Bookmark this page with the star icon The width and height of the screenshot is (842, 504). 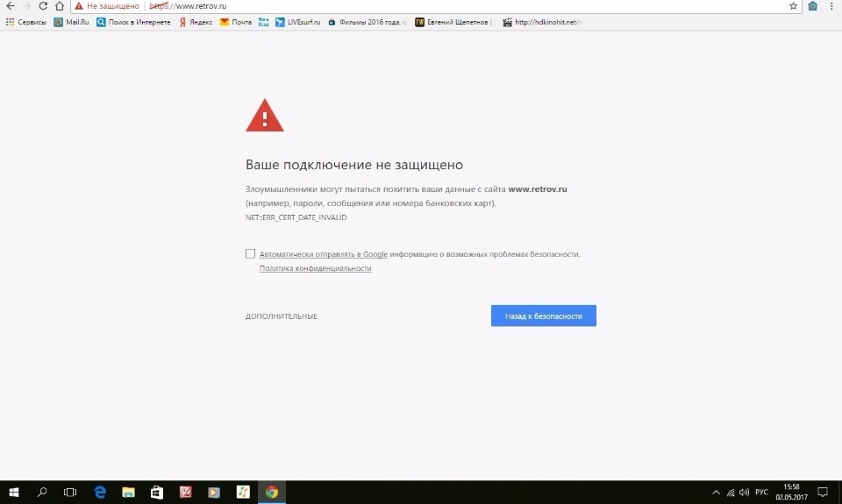[793, 6]
